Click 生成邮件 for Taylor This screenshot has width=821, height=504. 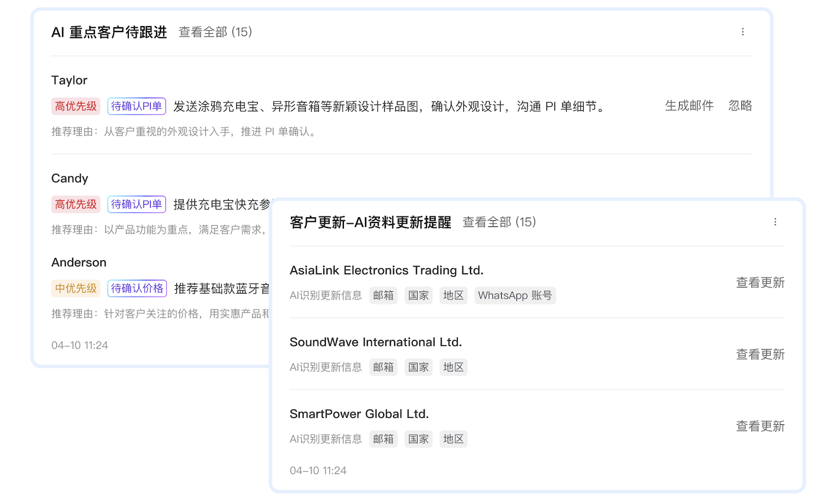[x=689, y=106]
